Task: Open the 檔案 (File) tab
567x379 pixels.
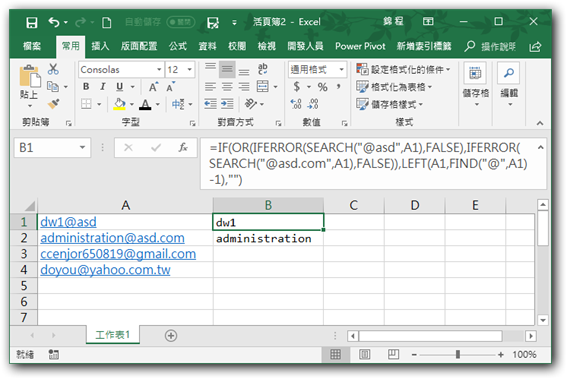Action: click(32, 46)
